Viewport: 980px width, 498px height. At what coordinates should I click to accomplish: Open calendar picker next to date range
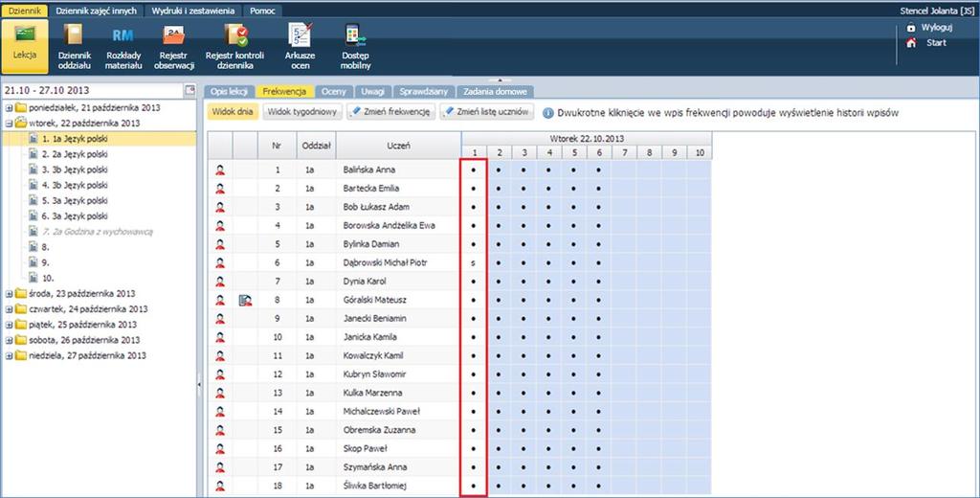pos(189,91)
